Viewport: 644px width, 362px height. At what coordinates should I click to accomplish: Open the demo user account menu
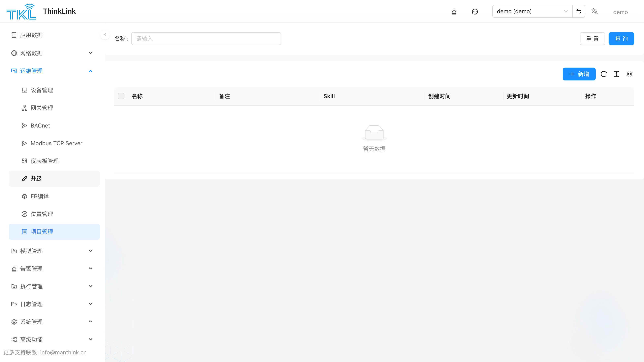pos(620,12)
